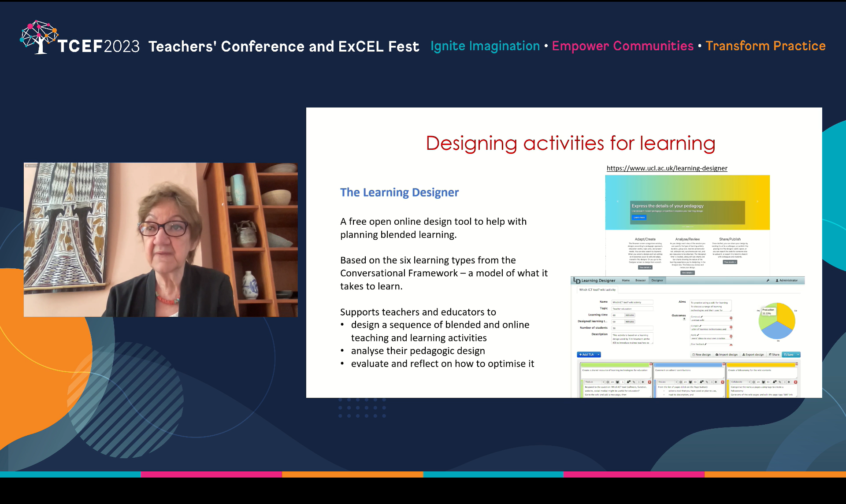Click the New design button
Screen dimensions: 846x504
tap(702, 355)
